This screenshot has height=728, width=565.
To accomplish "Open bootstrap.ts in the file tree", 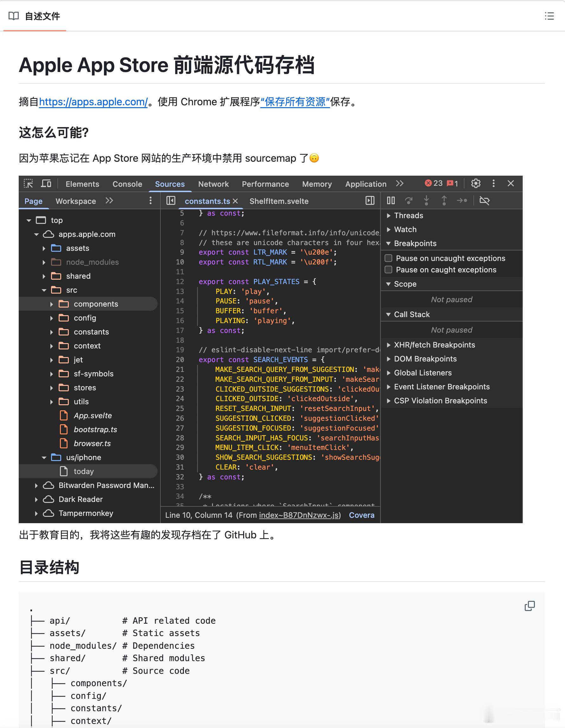I will click(x=95, y=429).
